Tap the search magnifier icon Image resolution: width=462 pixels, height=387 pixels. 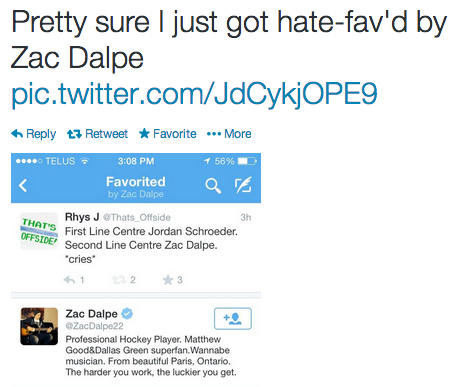[x=213, y=186]
